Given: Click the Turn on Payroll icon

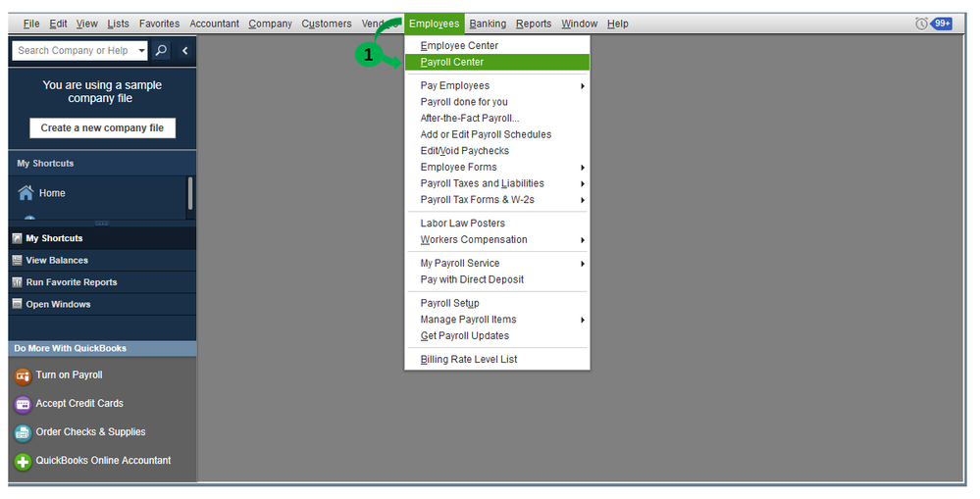Looking at the screenshot, I should coord(23,376).
